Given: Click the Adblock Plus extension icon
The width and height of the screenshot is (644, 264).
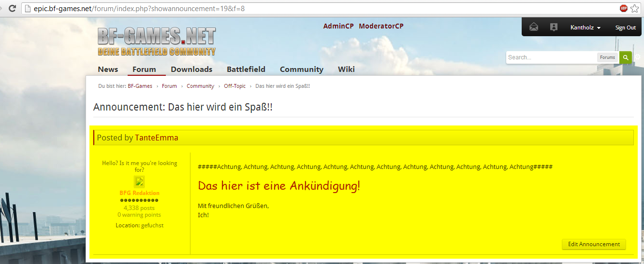Looking at the screenshot, I should pos(624,8).
